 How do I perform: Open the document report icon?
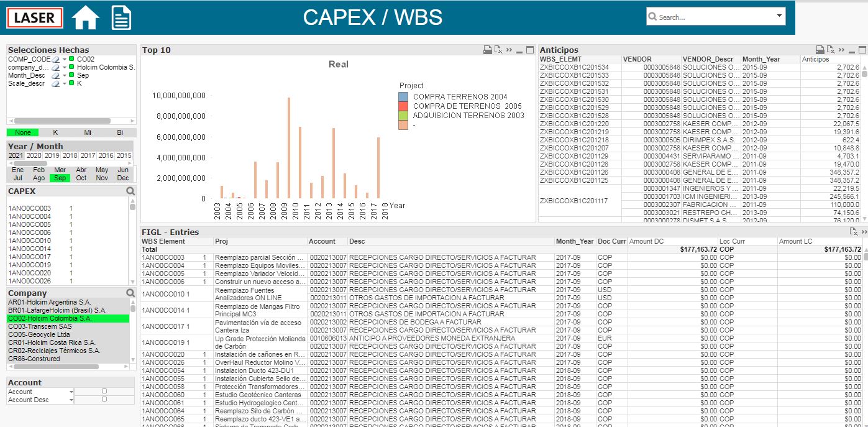[x=121, y=17]
